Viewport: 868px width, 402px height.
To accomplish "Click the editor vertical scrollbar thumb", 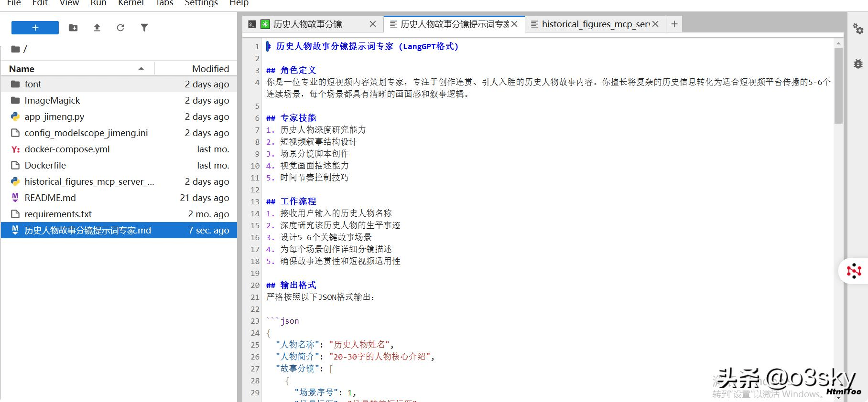I will click(x=838, y=86).
